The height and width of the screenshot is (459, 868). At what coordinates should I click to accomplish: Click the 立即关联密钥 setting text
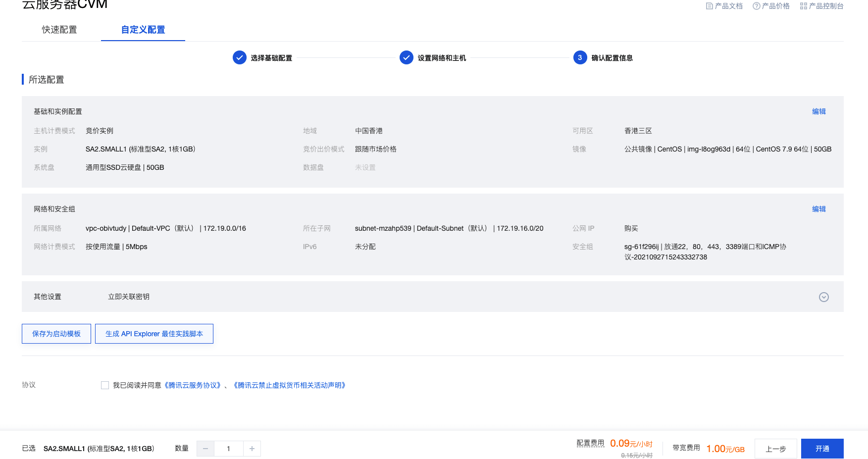tap(129, 297)
